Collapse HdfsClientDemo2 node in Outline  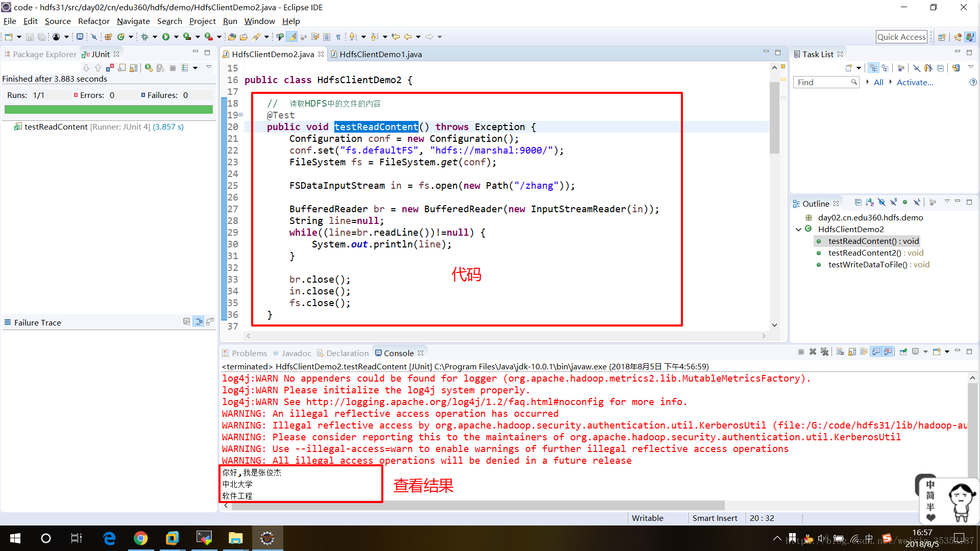tap(798, 230)
